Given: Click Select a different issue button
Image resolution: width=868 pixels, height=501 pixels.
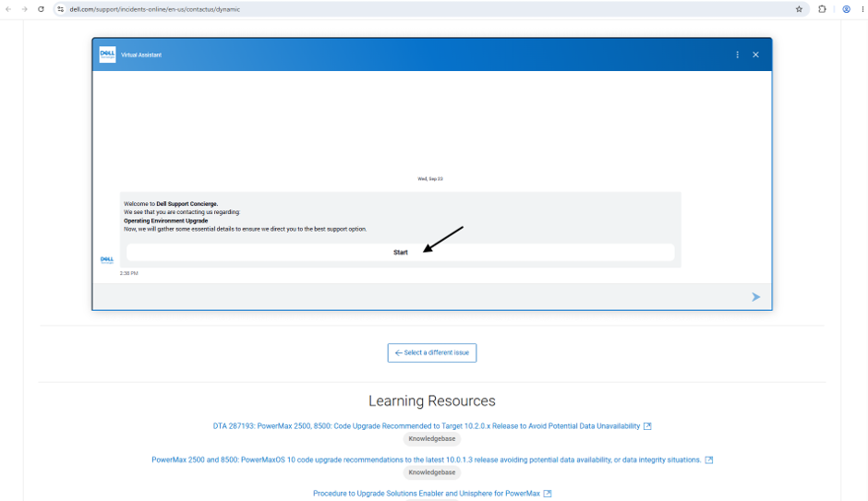Looking at the screenshot, I should tap(432, 352).
